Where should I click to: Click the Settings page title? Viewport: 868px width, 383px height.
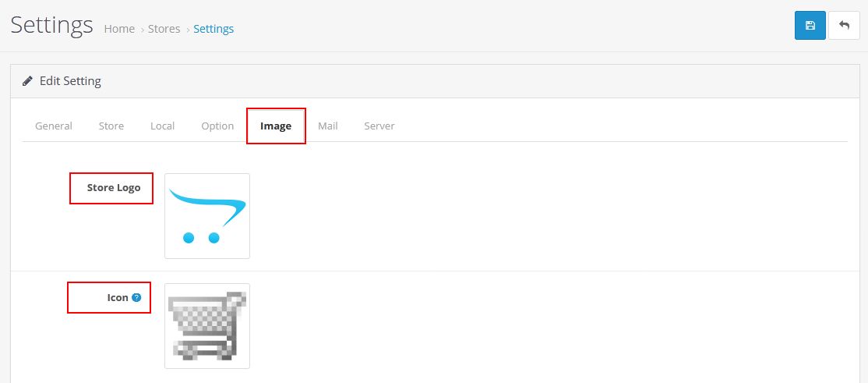[x=51, y=25]
